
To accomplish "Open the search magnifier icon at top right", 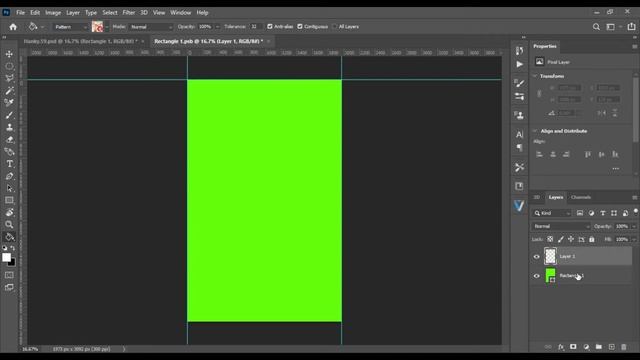I will pyautogui.click(x=596, y=27).
